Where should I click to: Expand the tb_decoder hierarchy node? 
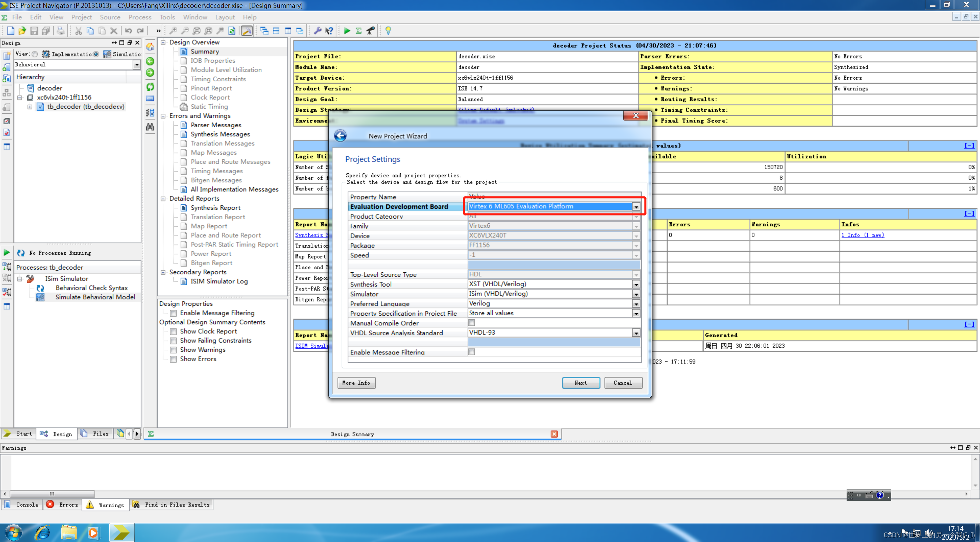(x=30, y=107)
